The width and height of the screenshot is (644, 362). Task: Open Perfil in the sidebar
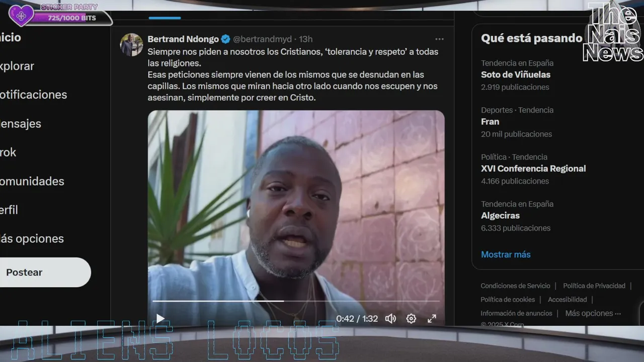pyautogui.click(x=9, y=210)
